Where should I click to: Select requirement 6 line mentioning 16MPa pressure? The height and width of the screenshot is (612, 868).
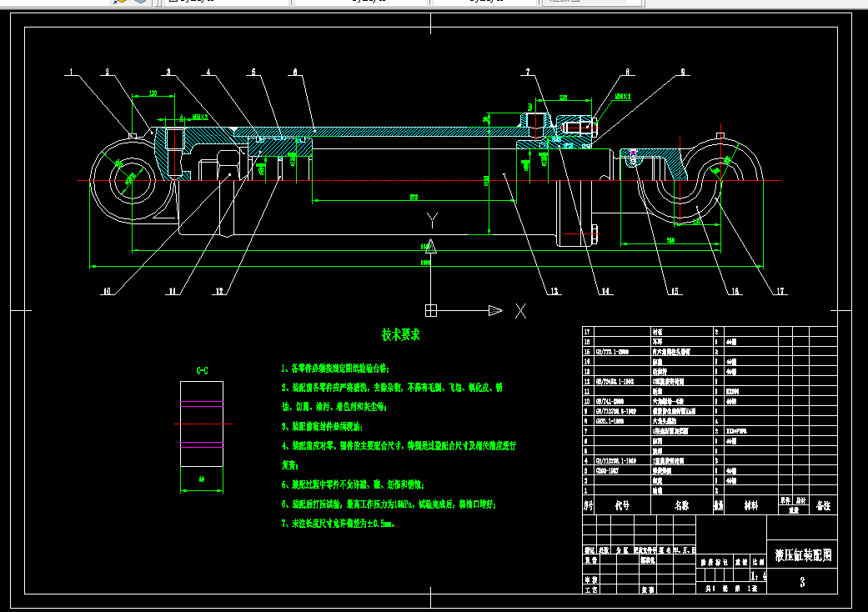click(x=389, y=504)
